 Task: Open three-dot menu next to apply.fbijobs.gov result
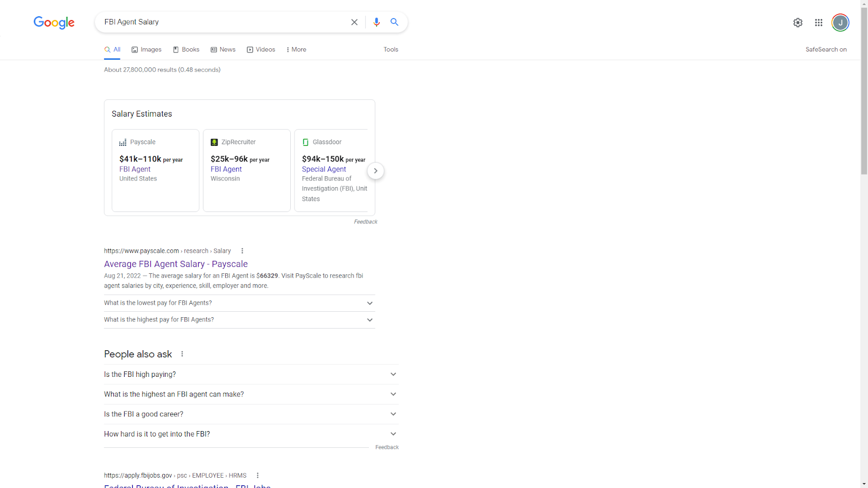[258, 476]
